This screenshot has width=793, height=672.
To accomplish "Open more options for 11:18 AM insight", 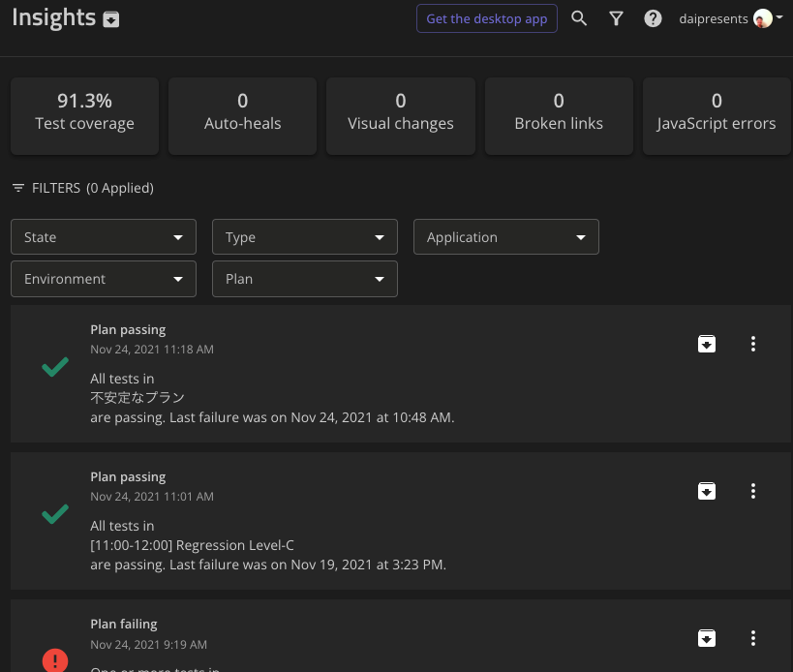I will pyautogui.click(x=753, y=344).
